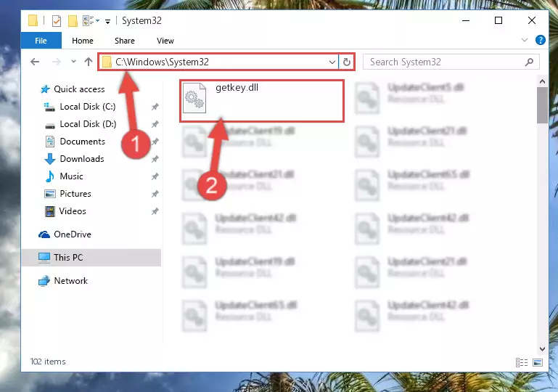Maximize the System32 window
The height and width of the screenshot is (392, 558).
498,20
